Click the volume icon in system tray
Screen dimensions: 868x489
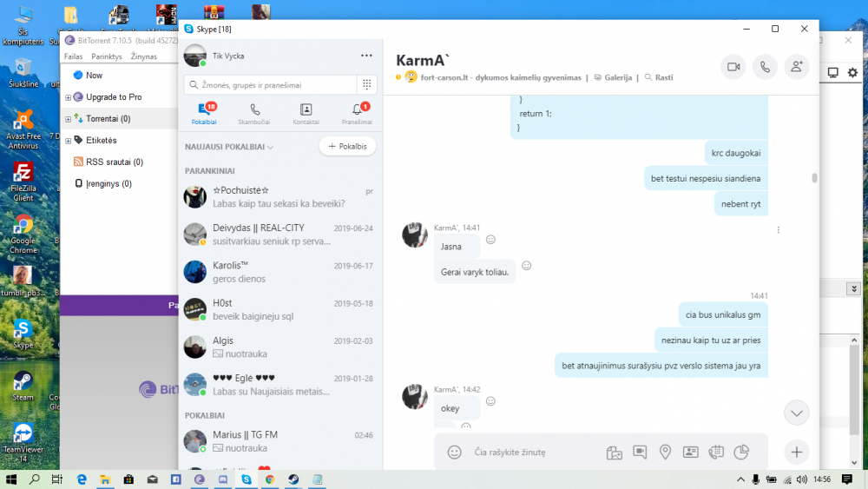click(x=801, y=479)
